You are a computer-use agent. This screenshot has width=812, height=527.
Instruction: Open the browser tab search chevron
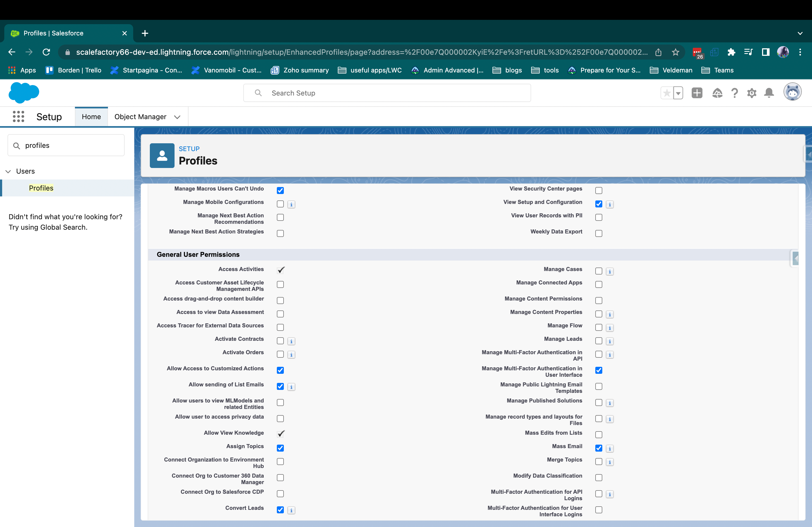[x=800, y=33]
